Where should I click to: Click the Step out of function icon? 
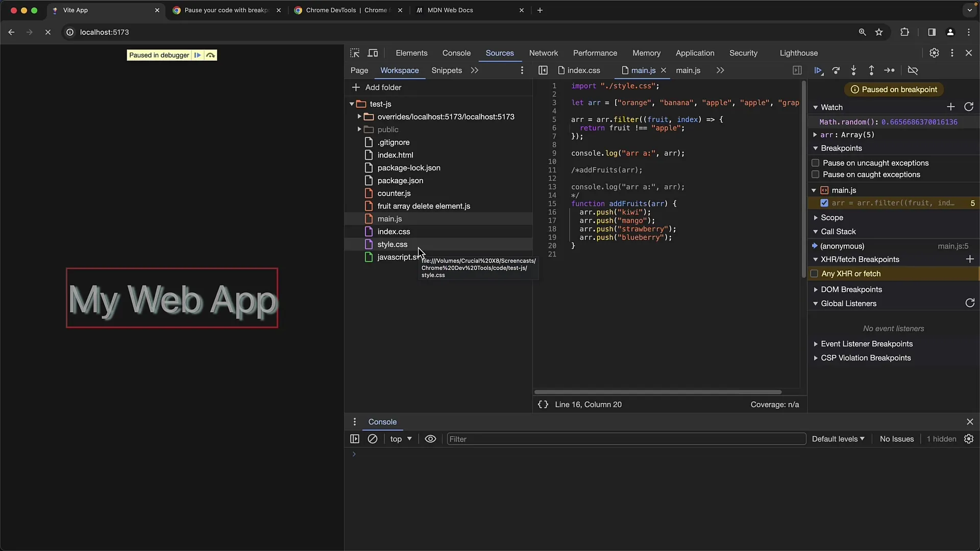pyautogui.click(x=871, y=70)
